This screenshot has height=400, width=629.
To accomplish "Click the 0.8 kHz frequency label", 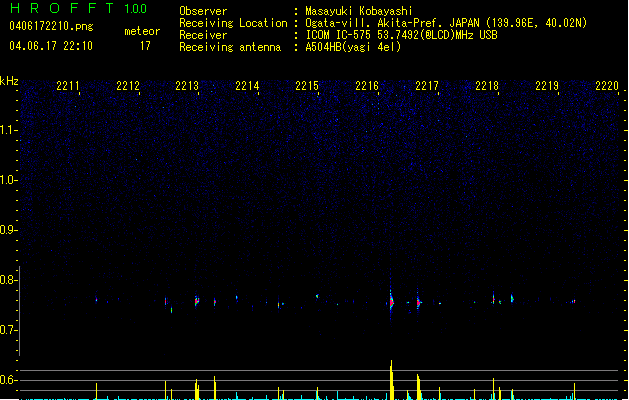I will coord(8,280).
